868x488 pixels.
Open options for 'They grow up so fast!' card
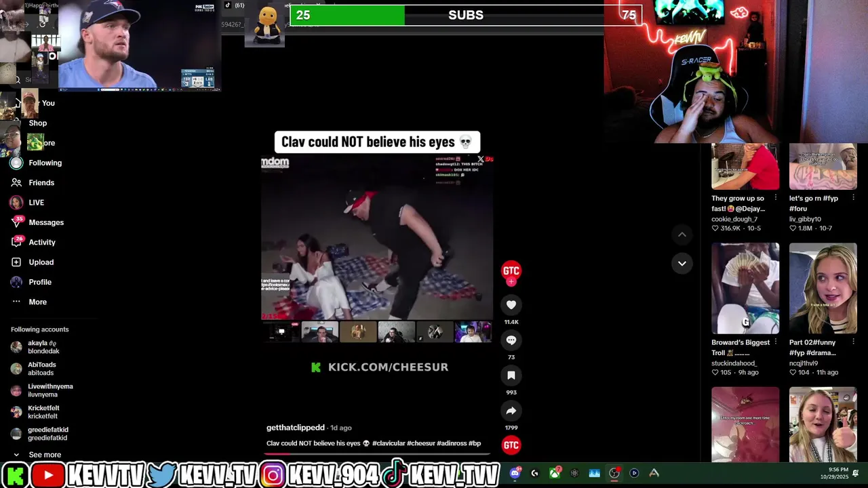coord(775,199)
